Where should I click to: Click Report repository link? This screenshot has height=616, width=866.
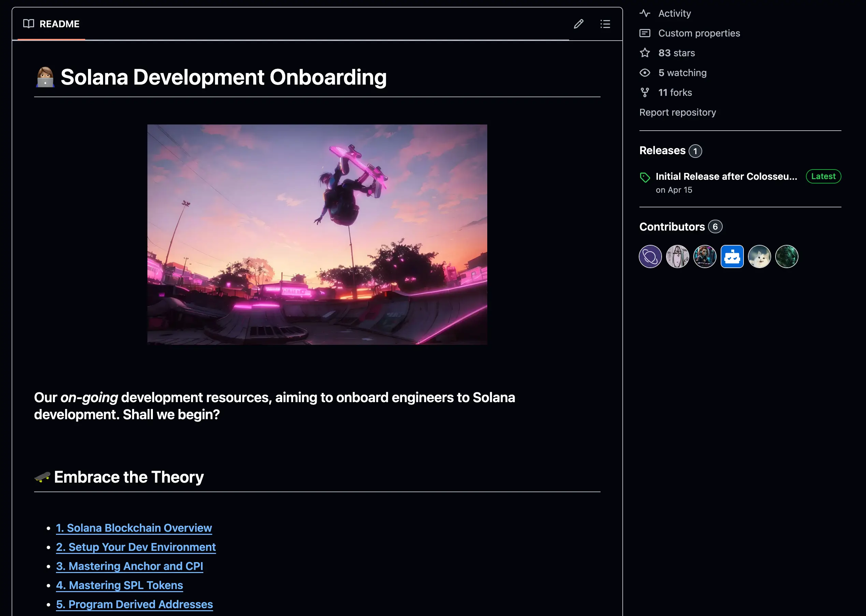pos(677,112)
